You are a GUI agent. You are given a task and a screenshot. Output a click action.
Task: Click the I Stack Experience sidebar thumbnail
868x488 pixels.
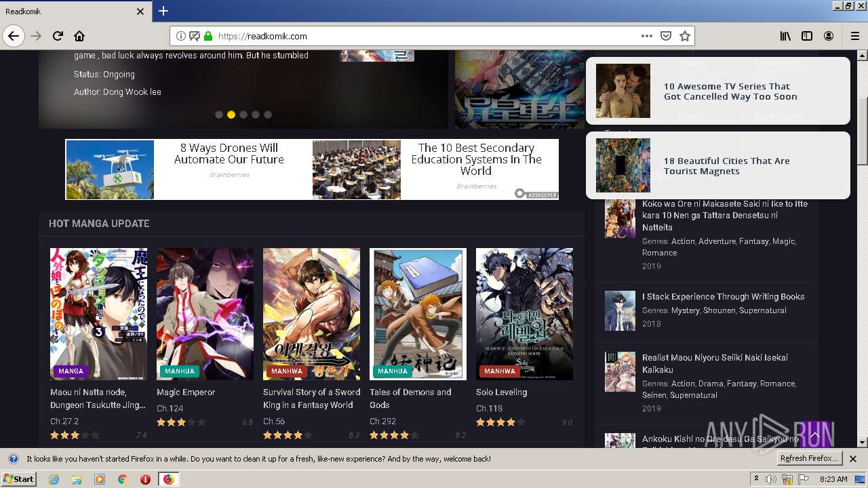[x=620, y=311]
